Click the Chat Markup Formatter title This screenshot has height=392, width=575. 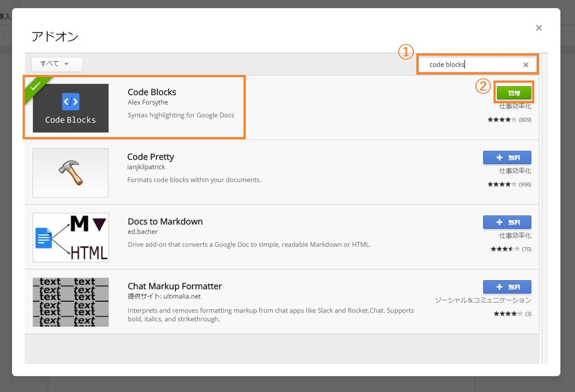(x=175, y=286)
